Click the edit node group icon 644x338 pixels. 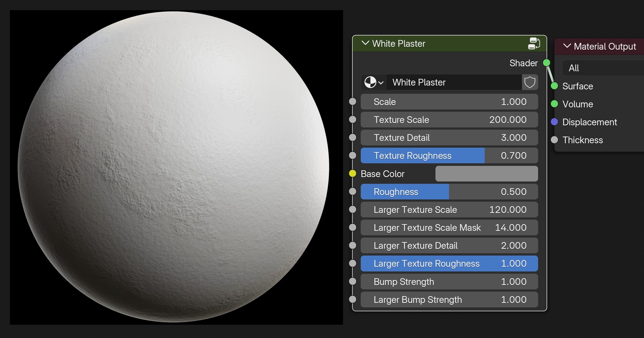pyautogui.click(x=534, y=43)
